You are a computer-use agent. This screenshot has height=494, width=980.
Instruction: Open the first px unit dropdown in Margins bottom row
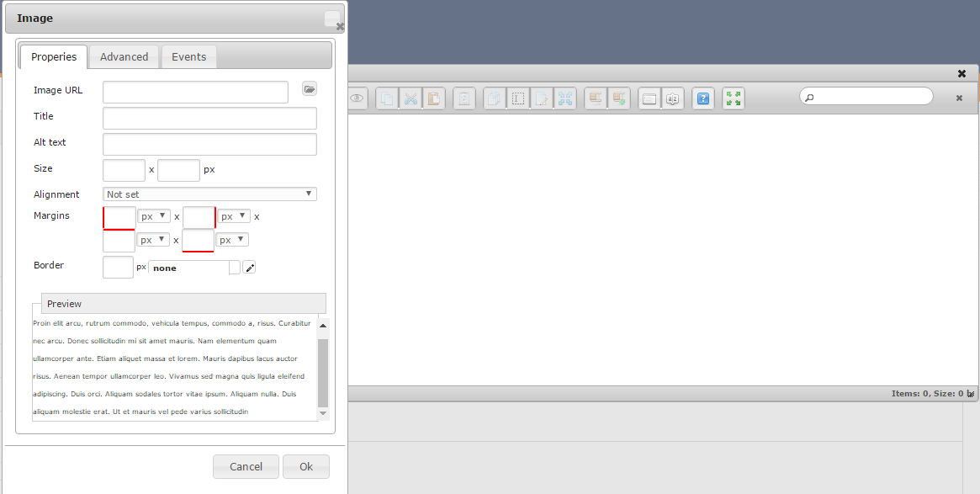[x=154, y=240]
